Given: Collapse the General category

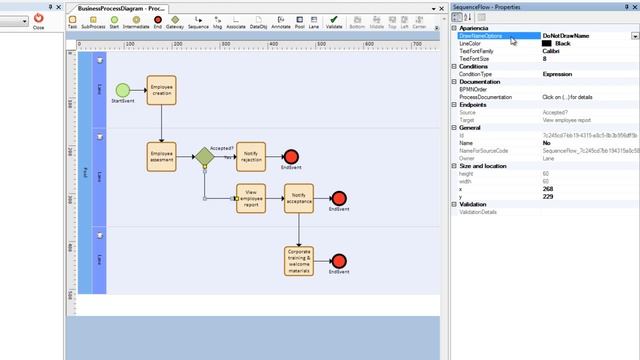Looking at the screenshot, I should [454, 127].
